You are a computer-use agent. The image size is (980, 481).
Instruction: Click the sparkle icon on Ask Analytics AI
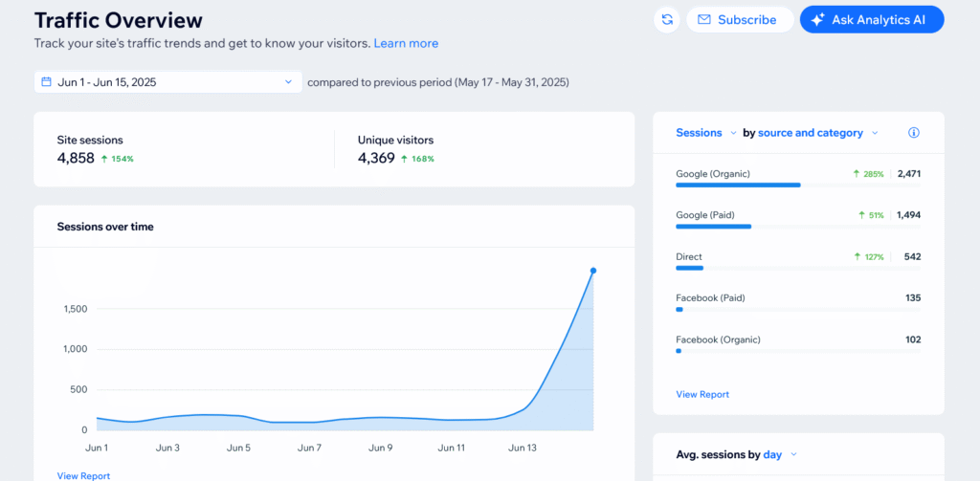pyautogui.click(x=817, y=19)
